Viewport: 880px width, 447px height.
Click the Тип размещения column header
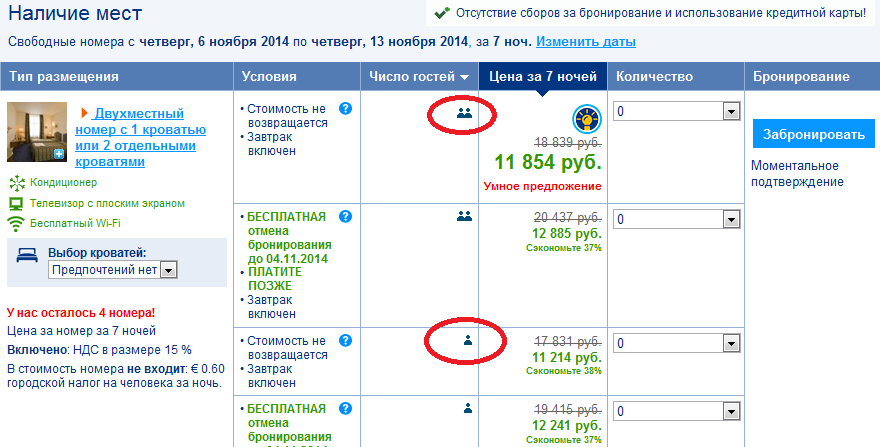pos(117,76)
